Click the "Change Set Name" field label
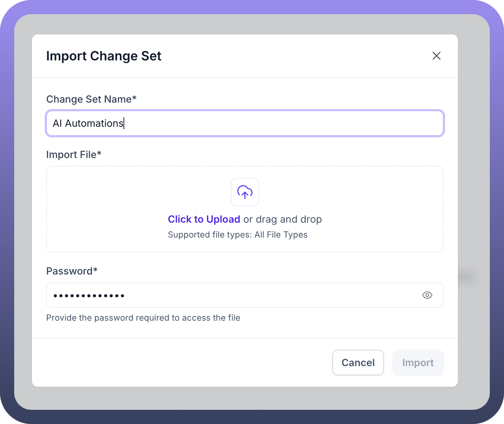The width and height of the screenshot is (504, 424). pos(91,99)
